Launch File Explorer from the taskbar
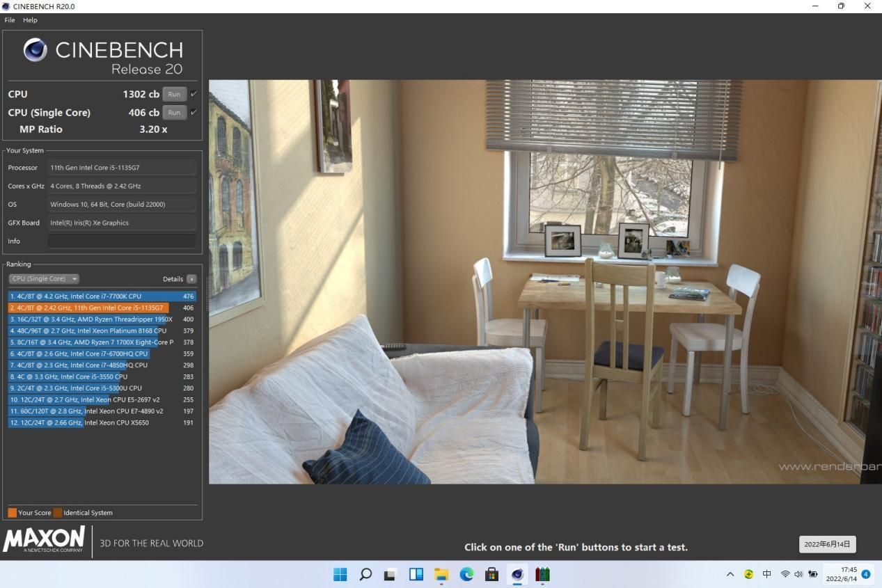This screenshot has width=882, height=588. point(441,574)
